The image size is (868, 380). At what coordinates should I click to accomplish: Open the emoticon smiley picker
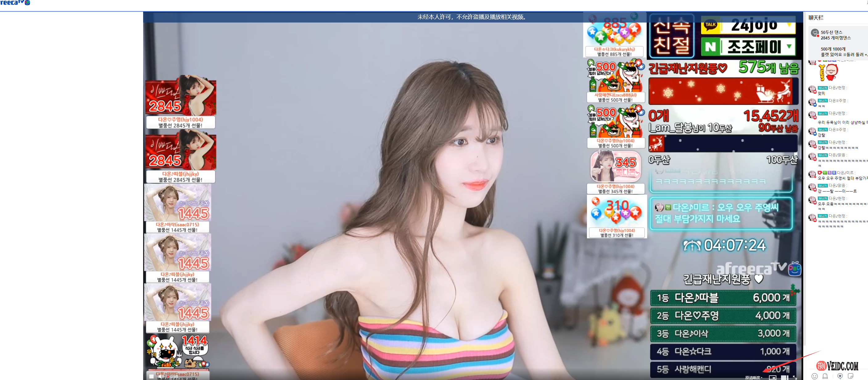(x=814, y=376)
